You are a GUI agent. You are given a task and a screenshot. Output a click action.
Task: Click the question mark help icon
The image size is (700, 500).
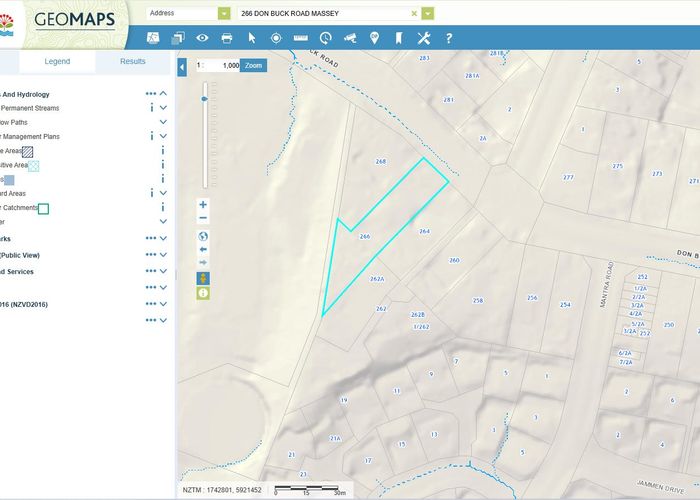(448, 38)
